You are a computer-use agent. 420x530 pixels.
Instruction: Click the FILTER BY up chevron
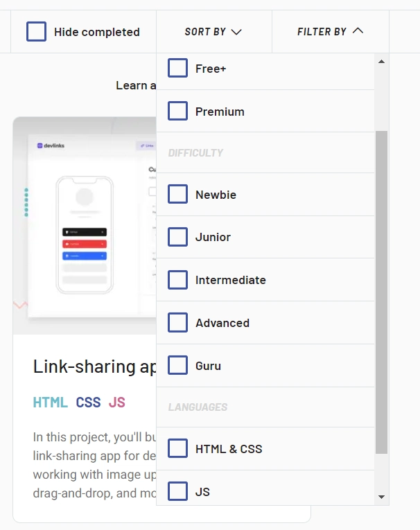click(358, 31)
